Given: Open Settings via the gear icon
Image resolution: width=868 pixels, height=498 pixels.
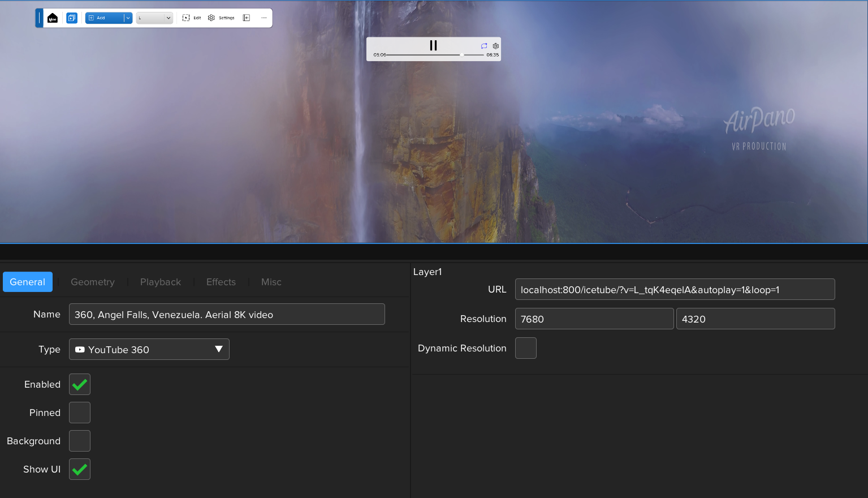Looking at the screenshot, I should pyautogui.click(x=211, y=18).
